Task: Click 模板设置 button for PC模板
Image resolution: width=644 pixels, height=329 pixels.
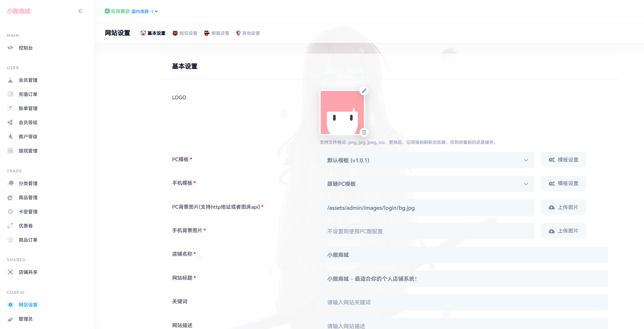Action: click(x=563, y=160)
